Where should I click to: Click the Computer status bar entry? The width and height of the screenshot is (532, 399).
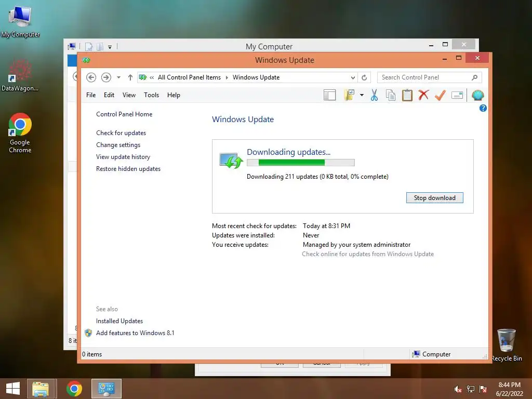[432, 354]
